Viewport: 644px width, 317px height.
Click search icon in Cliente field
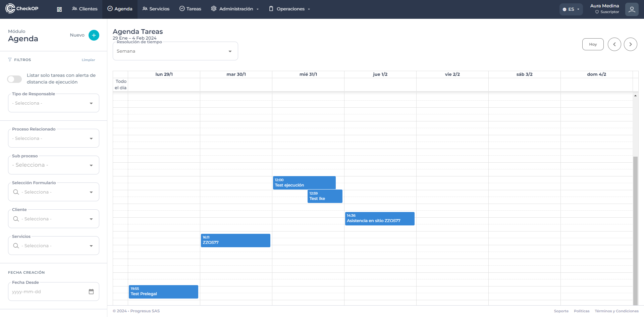click(x=16, y=219)
